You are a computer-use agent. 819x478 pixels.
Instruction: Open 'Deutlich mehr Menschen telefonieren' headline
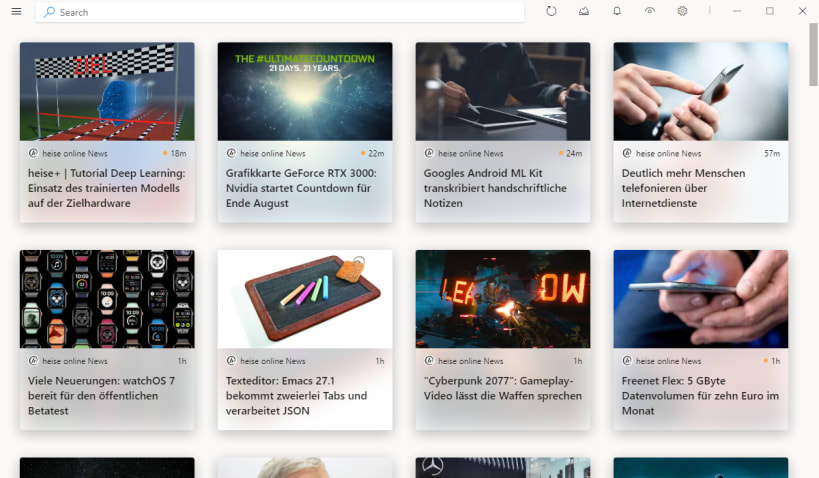pos(684,188)
